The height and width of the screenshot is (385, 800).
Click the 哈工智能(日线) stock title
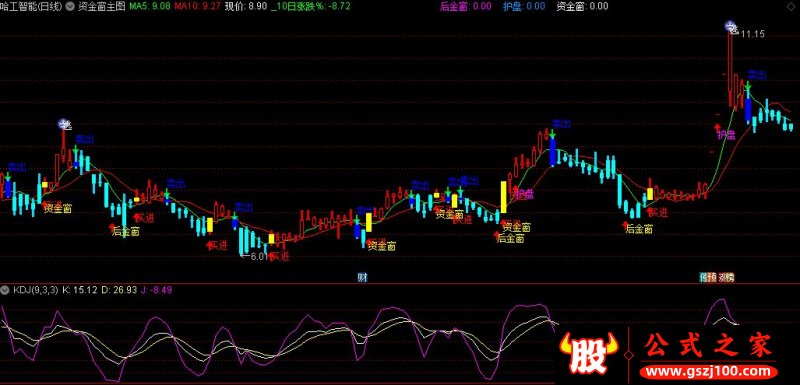(32, 7)
